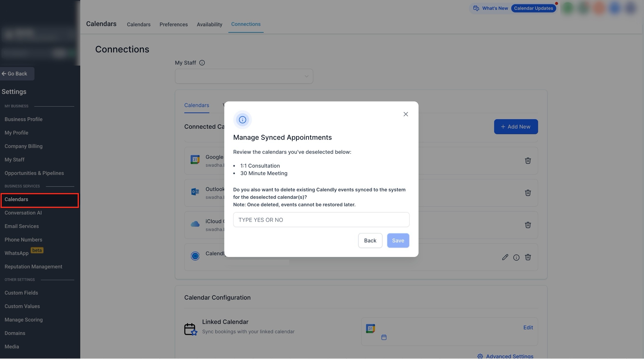644x359 pixels.
Task: Delete the Calendly connection
Action: click(x=528, y=257)
